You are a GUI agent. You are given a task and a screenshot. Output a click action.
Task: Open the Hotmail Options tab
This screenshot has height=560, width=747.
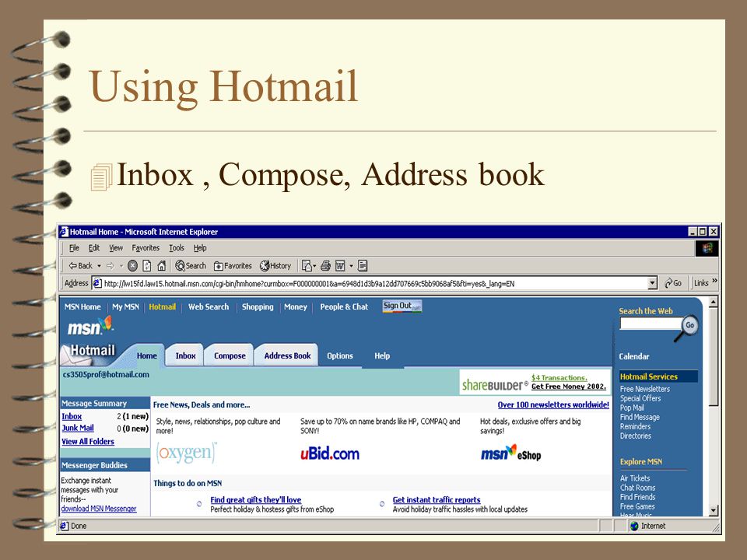[340, 355]
